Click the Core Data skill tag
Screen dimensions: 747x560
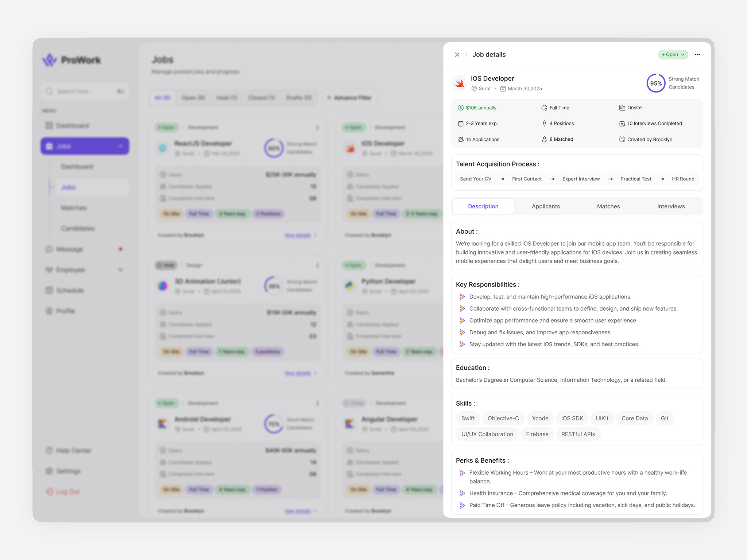[635, 418]
